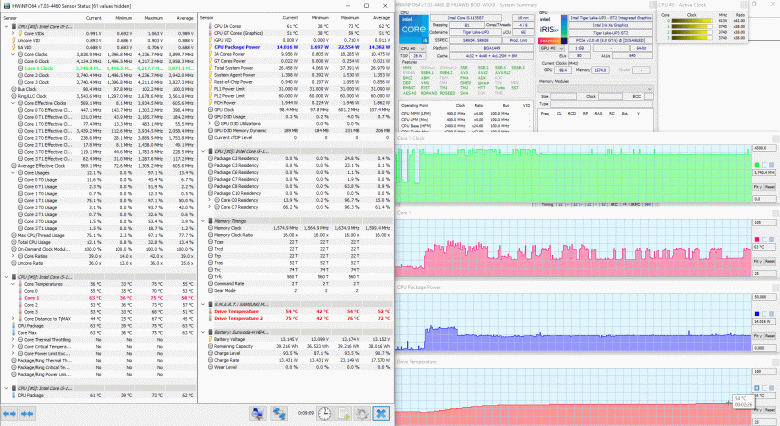Click Reset in CPU Package Power graph
780x426 pixels.
coord(770,336)
